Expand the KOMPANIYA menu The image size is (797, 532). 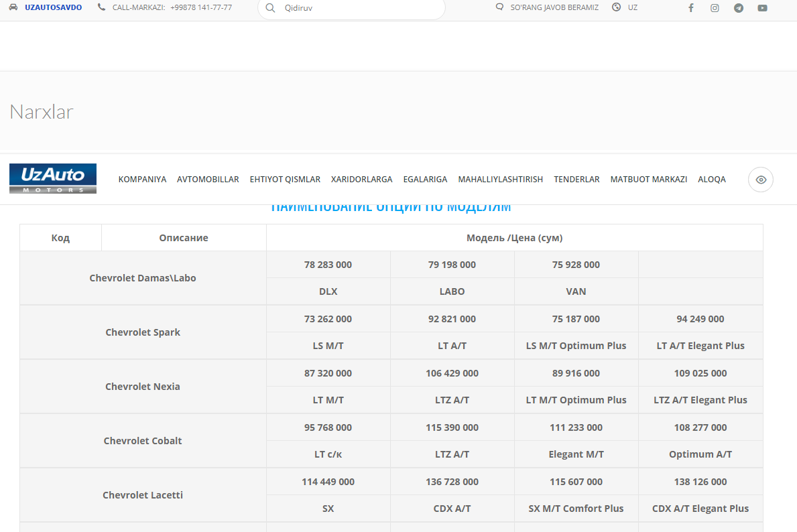(142, 180)
